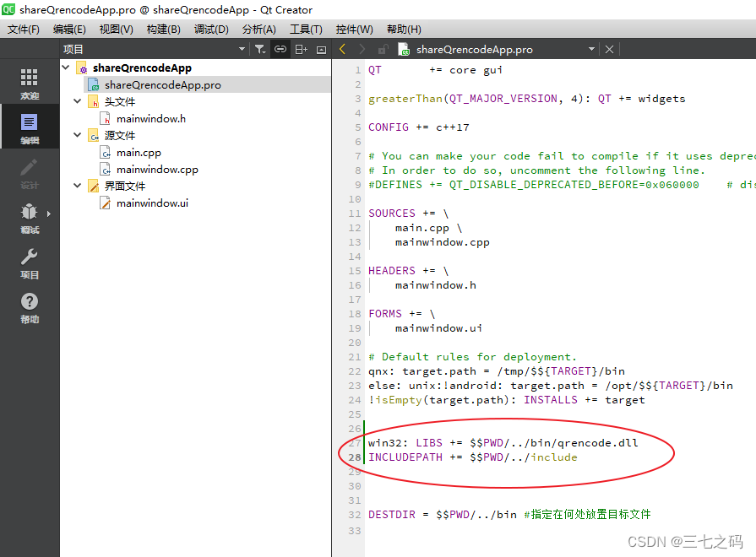Click the 界面文件 folder label
Viewport: 756px width, 557px height.
point(125,186)
